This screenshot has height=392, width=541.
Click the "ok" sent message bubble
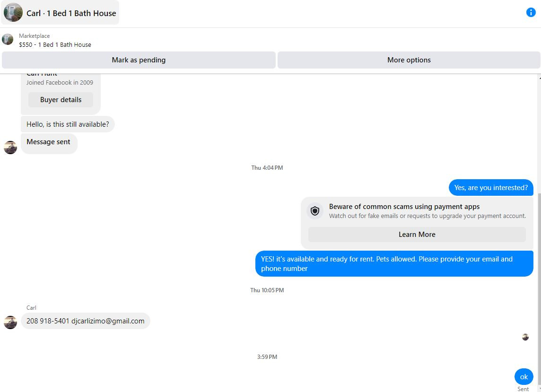pyautogui.click(x=524, y=377)
